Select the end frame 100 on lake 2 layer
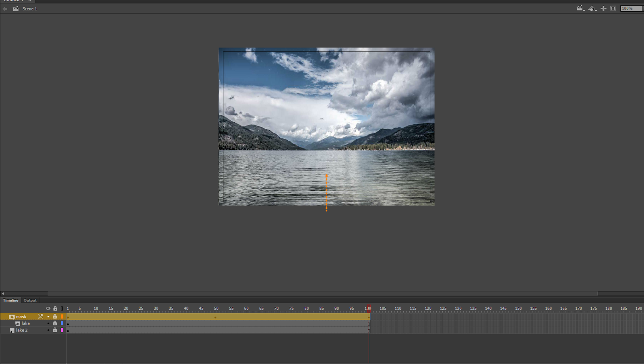Image resolution: width=644 pixels, height=364 pixels. tap(369, 331)
